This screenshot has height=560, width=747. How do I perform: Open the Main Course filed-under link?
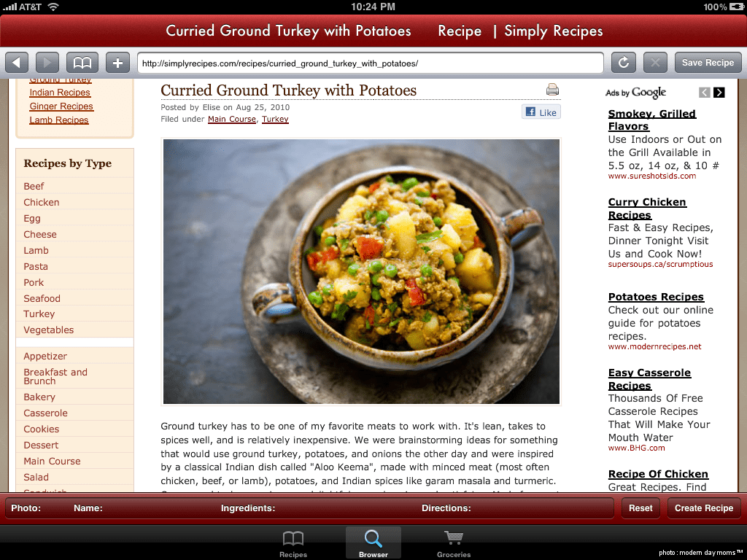pyautogui.click(x=231, y=119)
